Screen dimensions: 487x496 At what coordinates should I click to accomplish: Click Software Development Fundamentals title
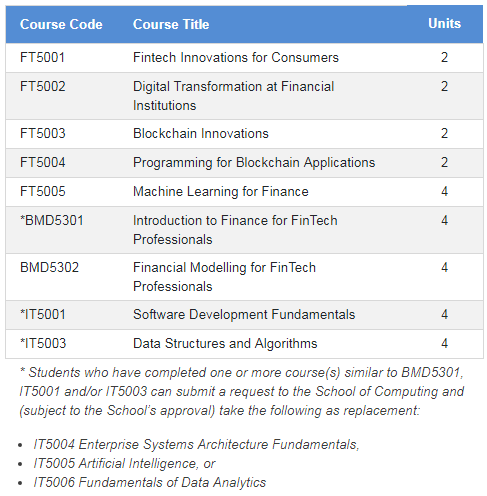(x=244, y=314)
